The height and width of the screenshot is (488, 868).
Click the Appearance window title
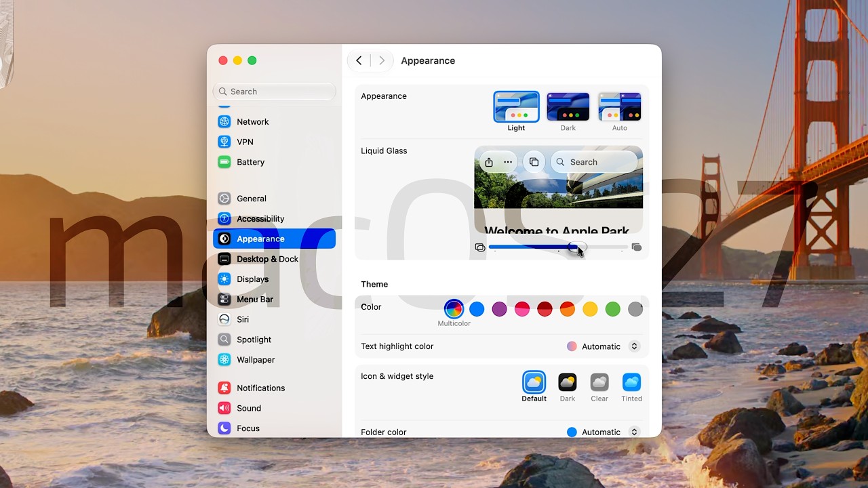pyautogui.click(x=428, y=60)
